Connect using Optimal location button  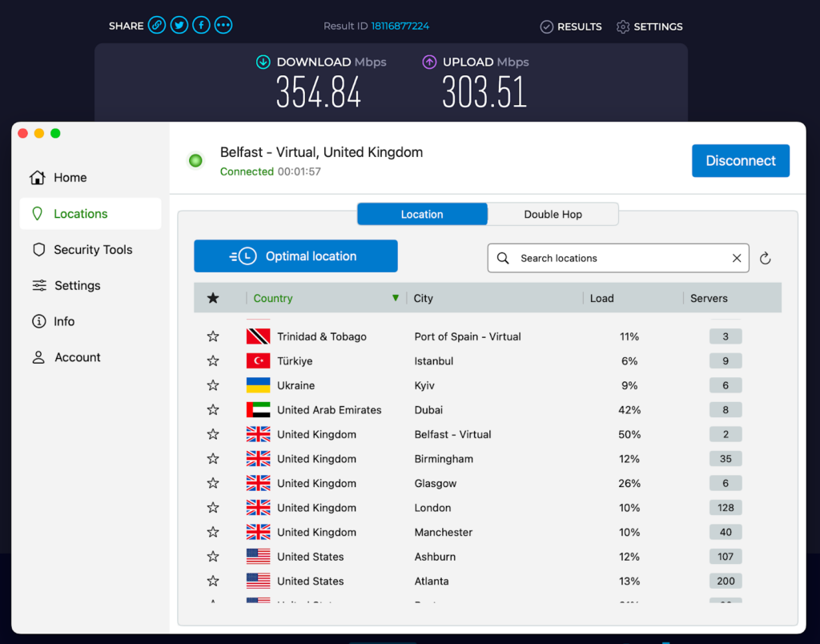(x=295, y=256)
